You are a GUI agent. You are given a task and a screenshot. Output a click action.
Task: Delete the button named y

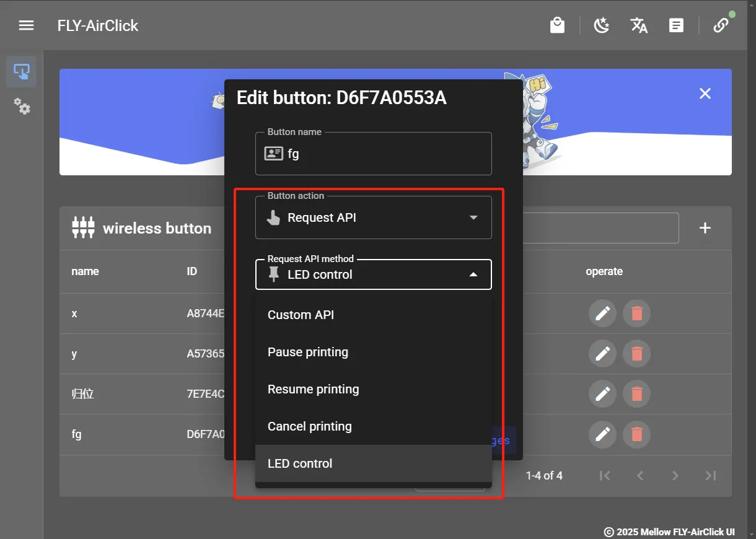click(x=636, y=354)
